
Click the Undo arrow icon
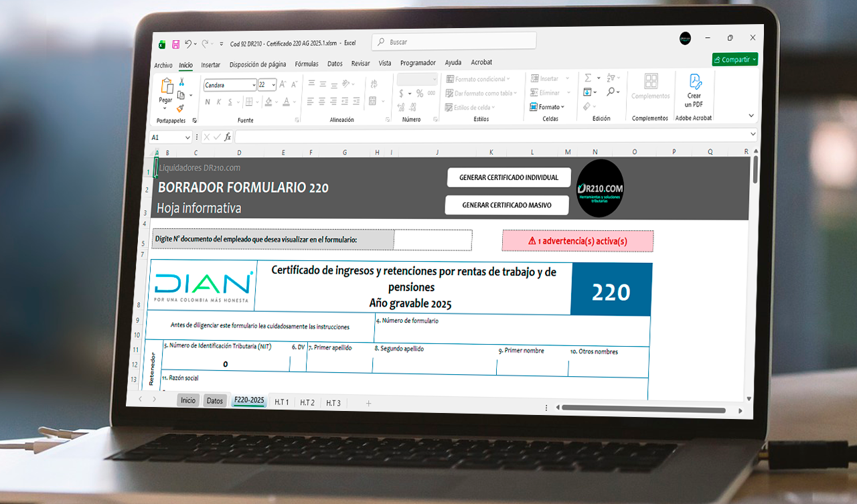188,44
